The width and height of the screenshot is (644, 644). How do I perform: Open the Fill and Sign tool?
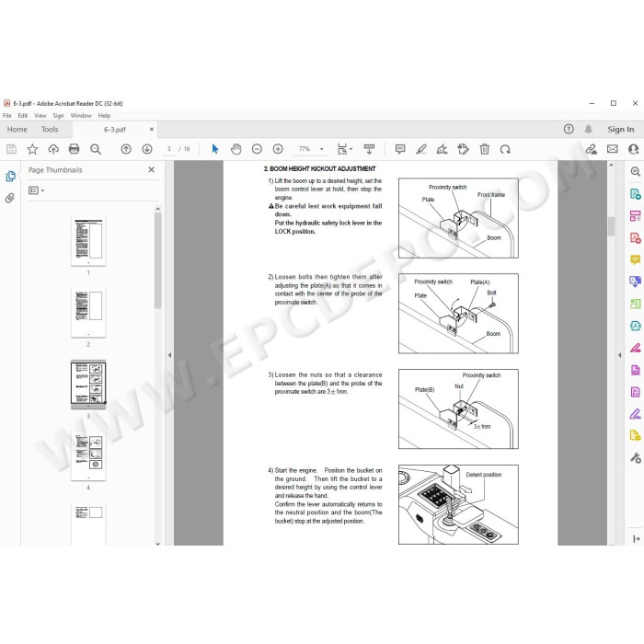click(443, 149)
